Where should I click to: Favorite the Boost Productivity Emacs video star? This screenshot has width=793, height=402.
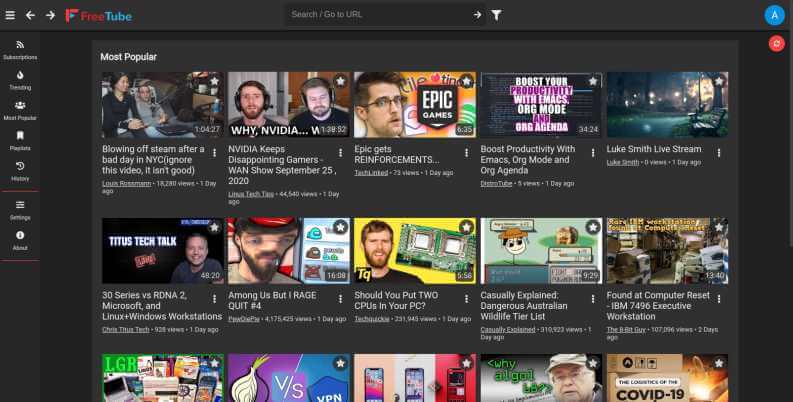(x=593, y=81)
